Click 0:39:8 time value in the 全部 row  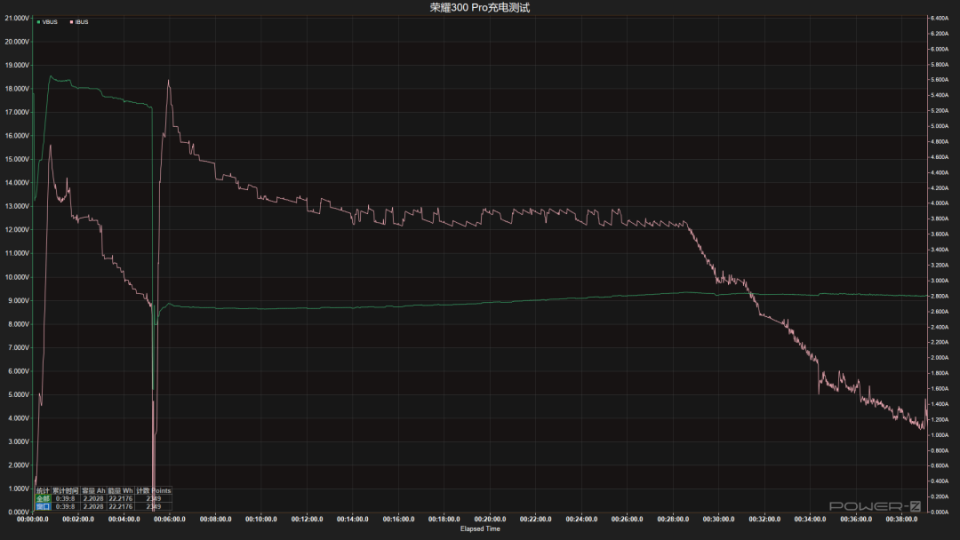coord(65,498)
